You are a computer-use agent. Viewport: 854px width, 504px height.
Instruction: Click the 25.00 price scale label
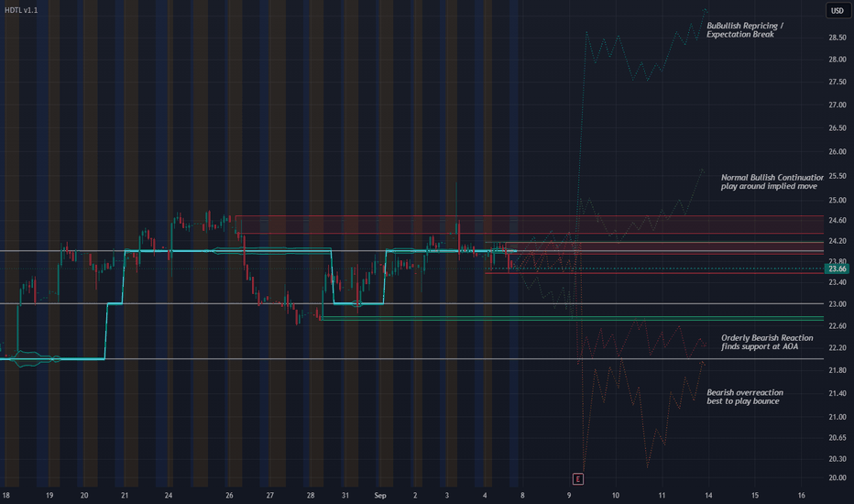[x=838, y=200]
